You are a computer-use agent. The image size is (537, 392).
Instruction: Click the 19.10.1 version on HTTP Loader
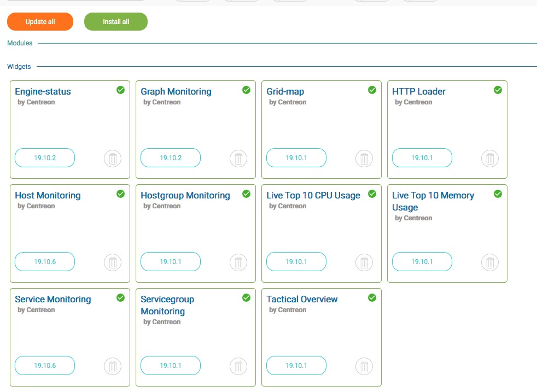[x=422, y=158]
